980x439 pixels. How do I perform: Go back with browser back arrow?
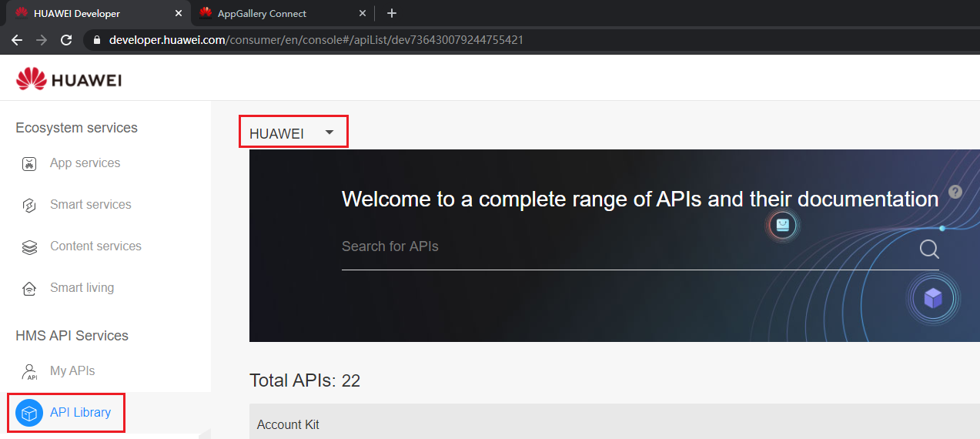17,39
